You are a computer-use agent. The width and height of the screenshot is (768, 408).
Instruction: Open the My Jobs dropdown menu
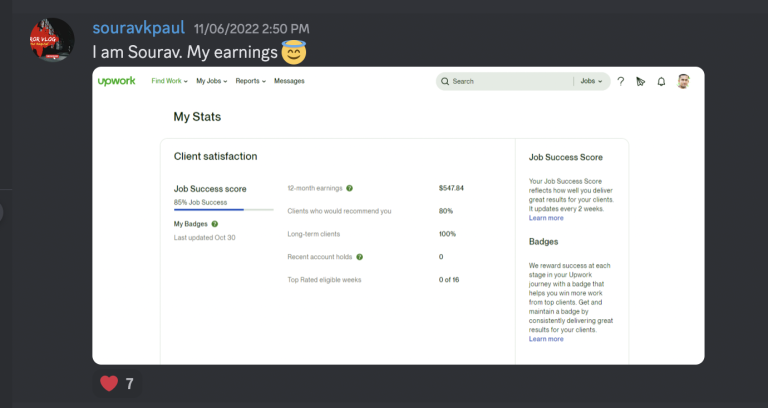point(212,81)
